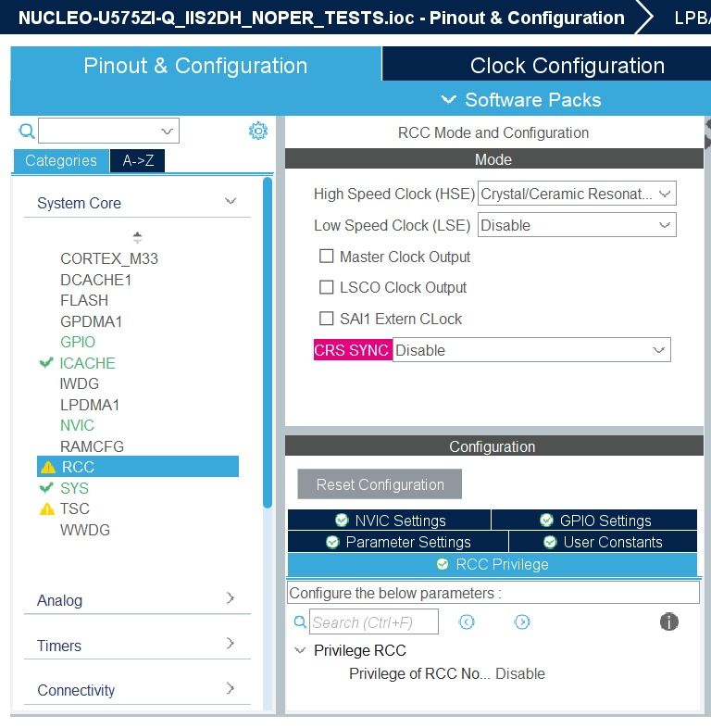
Task: Click the check icon on User Constants tab
Action: pyautogui.click(x=550, y=542)
